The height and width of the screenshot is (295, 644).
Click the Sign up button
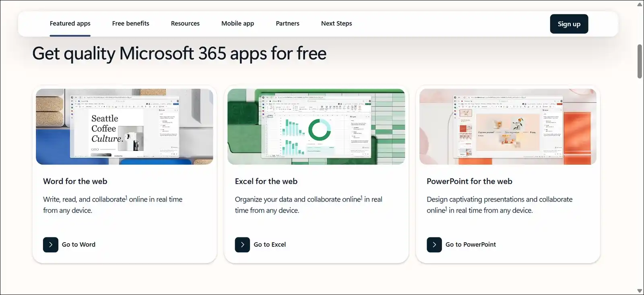point(569,24)
